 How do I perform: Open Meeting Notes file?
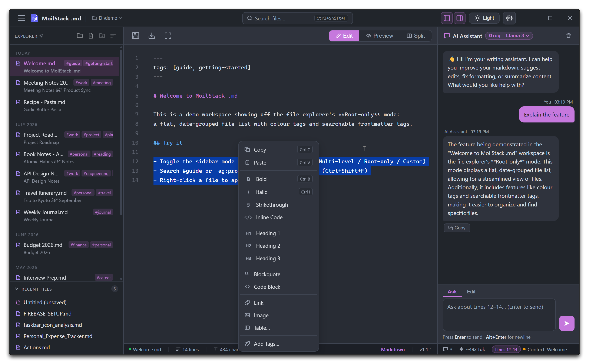pos(64,86)
